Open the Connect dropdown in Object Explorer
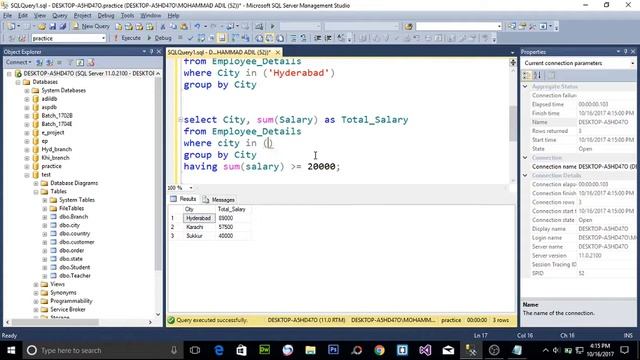Image resolution: width=640 pixels, height=360 pixels. click(19, 62)
